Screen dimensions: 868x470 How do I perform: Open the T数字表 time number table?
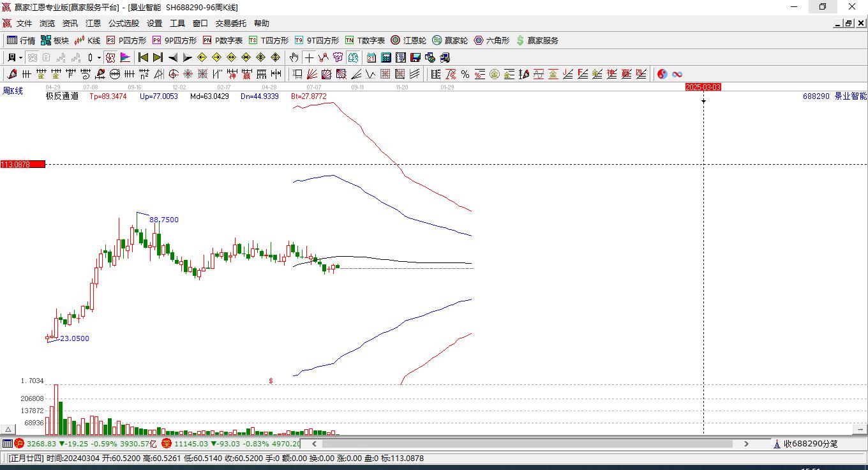pyautogui.click(x=365, y=40)
